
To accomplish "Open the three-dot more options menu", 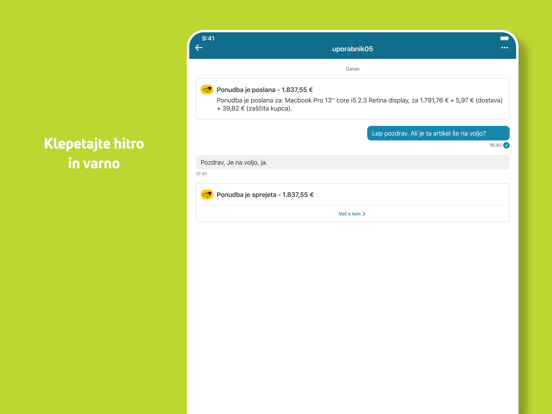I will [x=504, y=48].
